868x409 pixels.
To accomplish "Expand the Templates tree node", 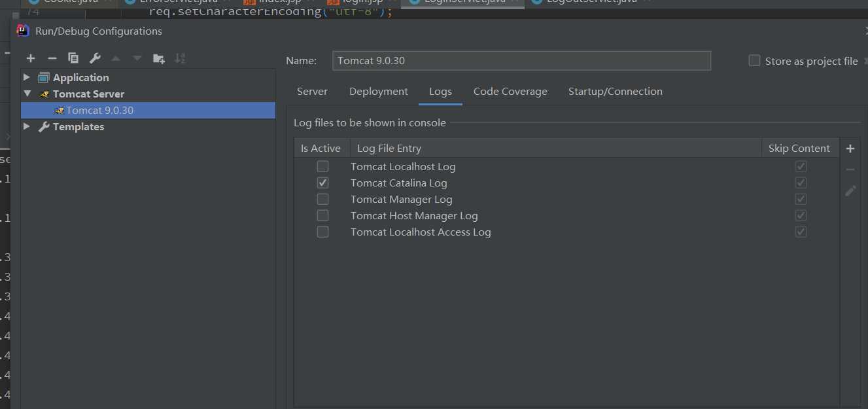I will coord(27,126).
